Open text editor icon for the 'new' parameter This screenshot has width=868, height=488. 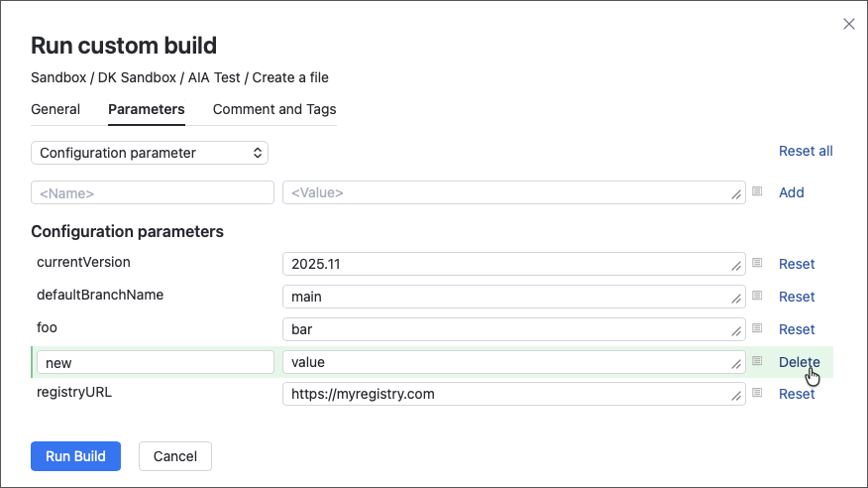click(757, 361)
